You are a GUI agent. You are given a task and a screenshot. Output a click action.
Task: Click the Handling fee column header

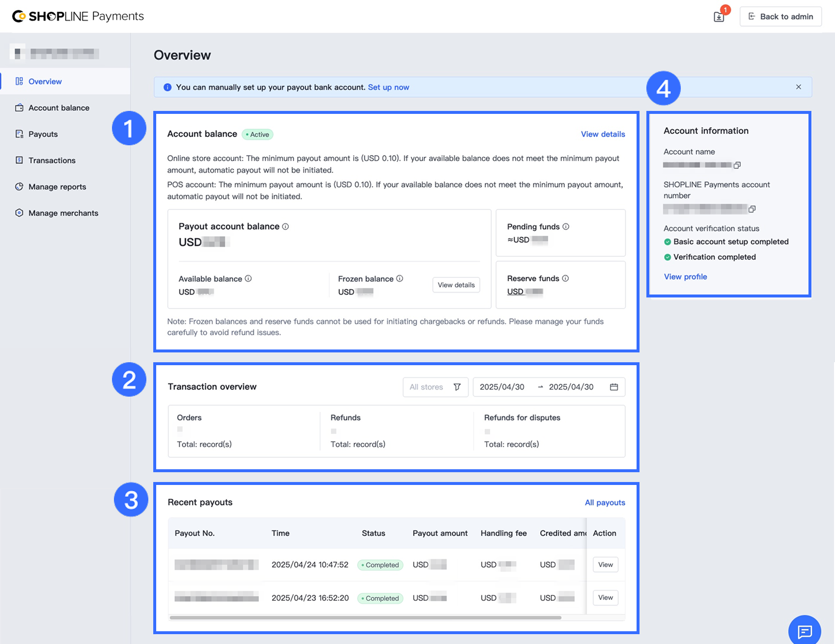pos(503,533)
